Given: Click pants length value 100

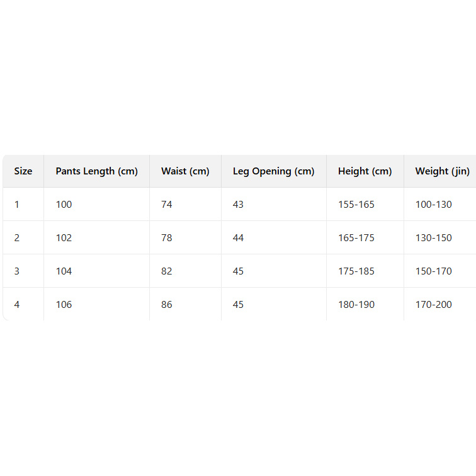Looking at the screenshot, I should click(64, 205).
